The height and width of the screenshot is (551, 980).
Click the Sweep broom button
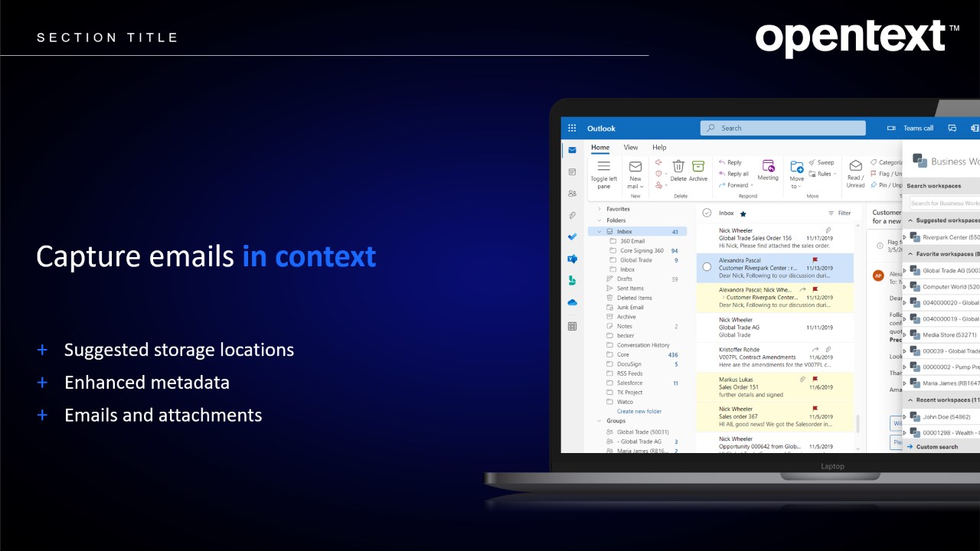[x=822, y=162]
